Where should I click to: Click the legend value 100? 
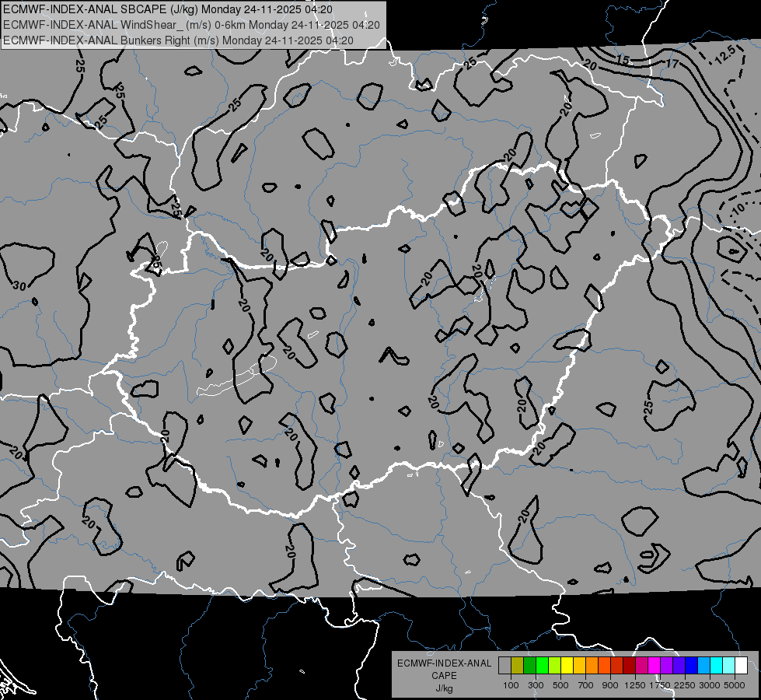pyautogui.click(x=511, y=685)
